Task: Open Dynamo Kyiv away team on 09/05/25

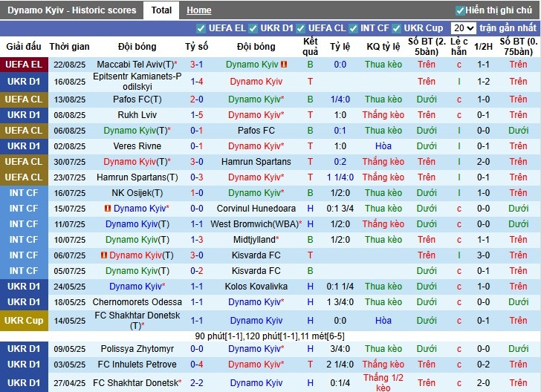Action: click(x=256, y=349)
